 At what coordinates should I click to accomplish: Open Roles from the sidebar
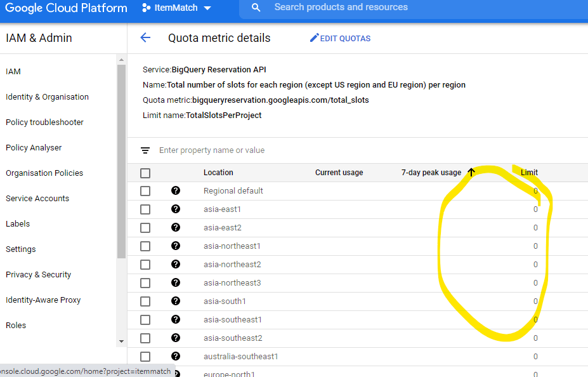click(x=15, y=325)
